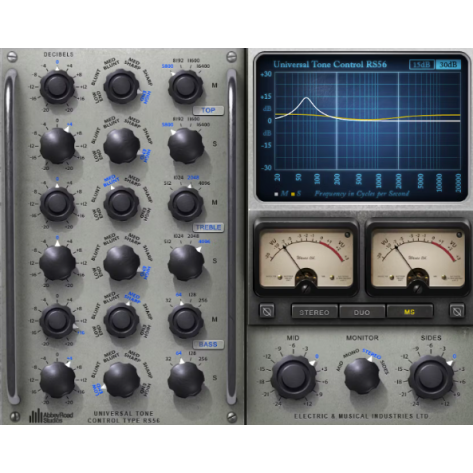Click the DECIBELS label
The width and height of the screenshot is (473, 473).
[58, 54]
